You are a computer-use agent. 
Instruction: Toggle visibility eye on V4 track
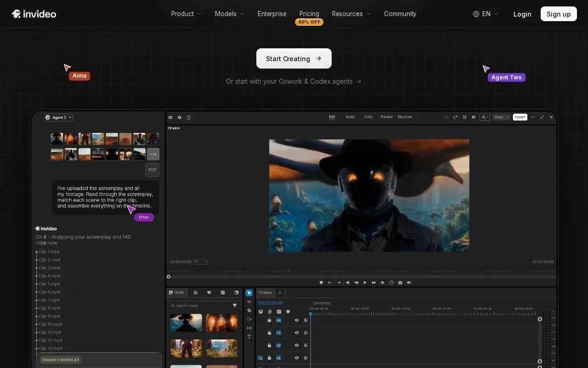(297, 320)
